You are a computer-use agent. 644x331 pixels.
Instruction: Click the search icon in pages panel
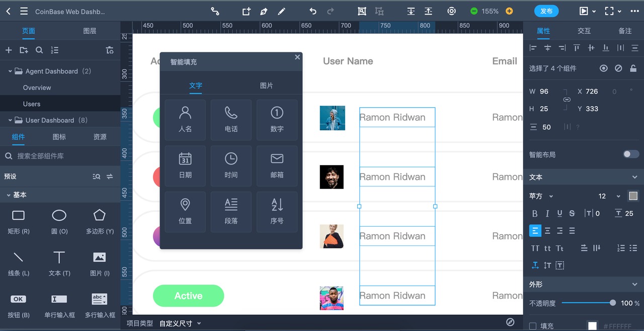pos(39,50)
